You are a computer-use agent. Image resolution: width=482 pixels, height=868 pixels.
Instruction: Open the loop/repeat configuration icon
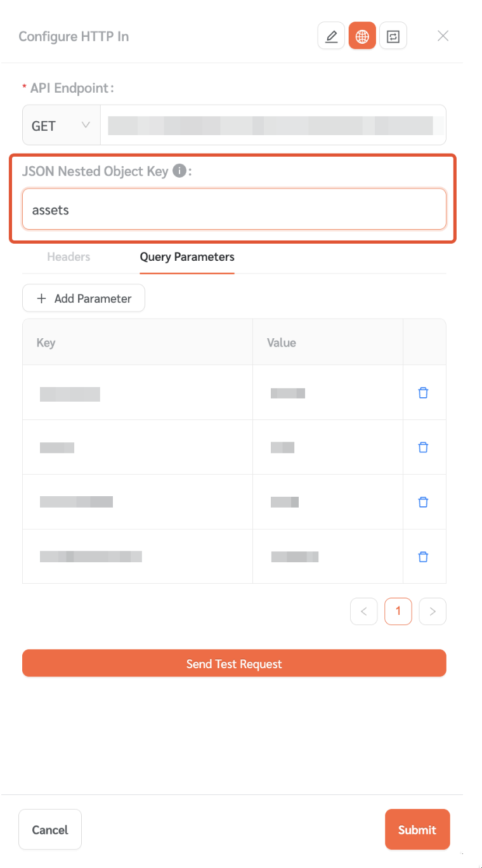393,36
